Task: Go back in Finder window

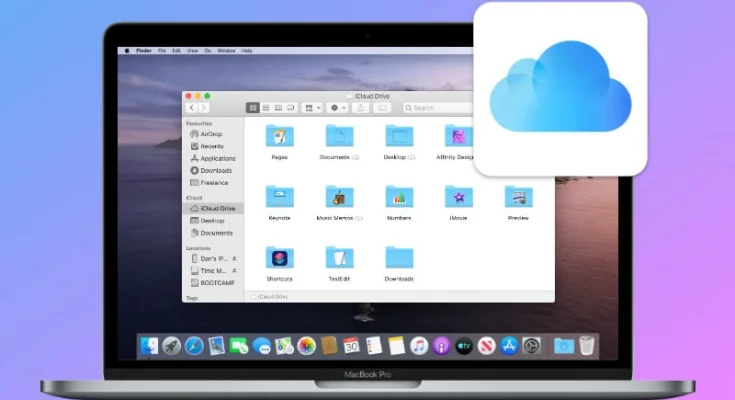Action: click(x=191, y=108)
